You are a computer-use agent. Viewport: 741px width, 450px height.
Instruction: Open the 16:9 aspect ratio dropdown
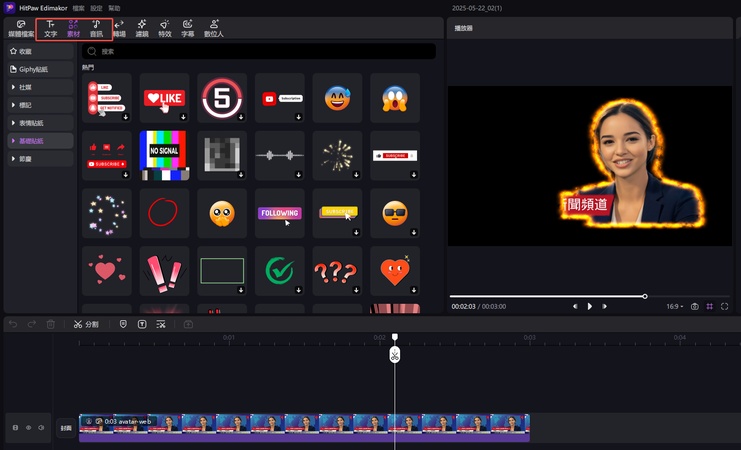click(676, 306)
